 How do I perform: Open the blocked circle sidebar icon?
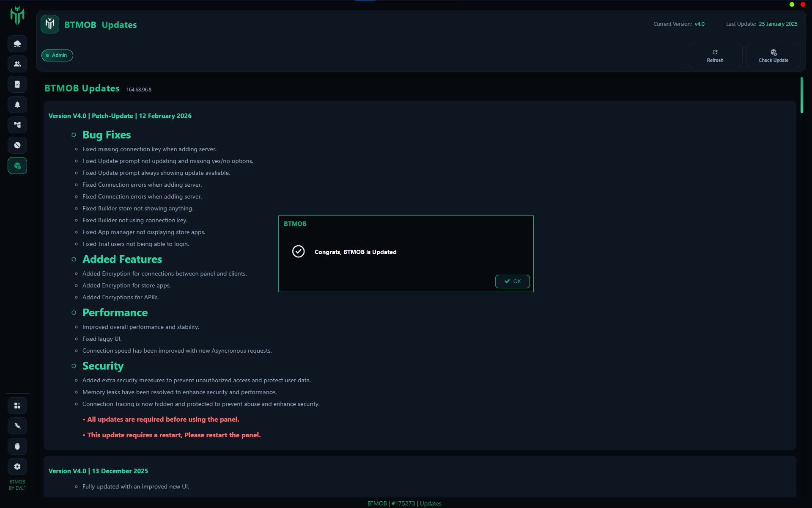click(17, 145)
